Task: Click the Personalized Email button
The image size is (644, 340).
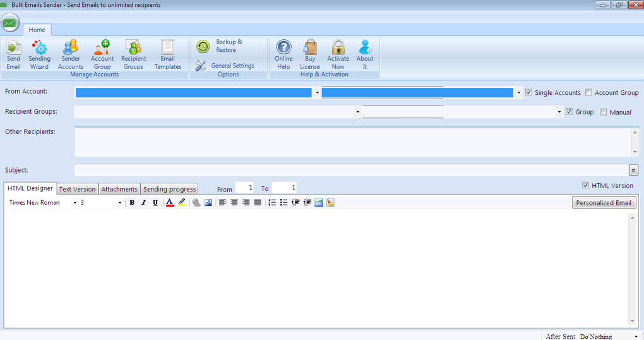Action: (x=604, y=203)
